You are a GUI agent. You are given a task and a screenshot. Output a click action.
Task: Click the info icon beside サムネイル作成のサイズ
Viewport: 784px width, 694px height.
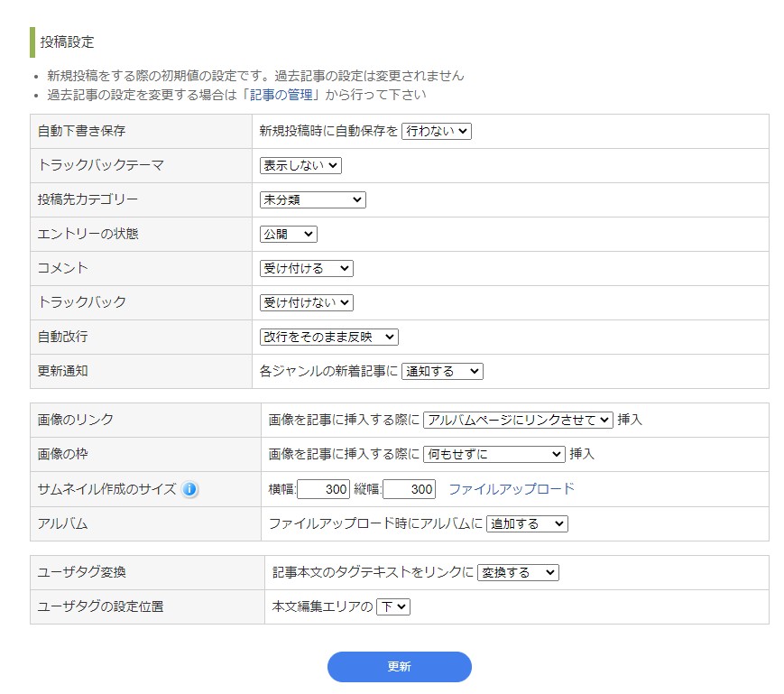pyautogui.click(x=189, y=489)
